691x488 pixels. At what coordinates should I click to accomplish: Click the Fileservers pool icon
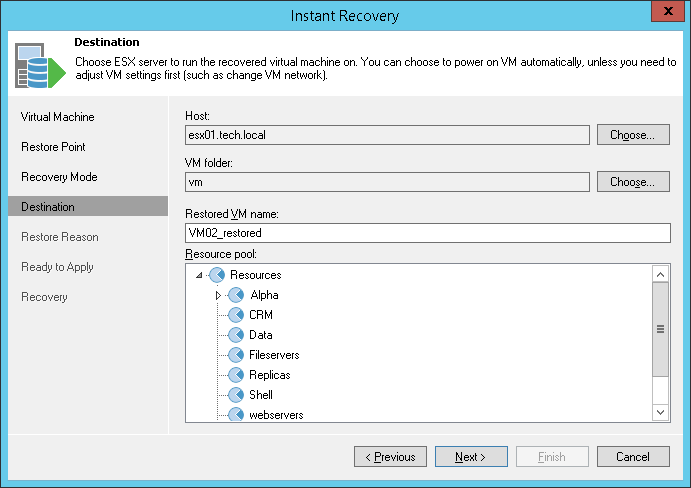point(237,355)
